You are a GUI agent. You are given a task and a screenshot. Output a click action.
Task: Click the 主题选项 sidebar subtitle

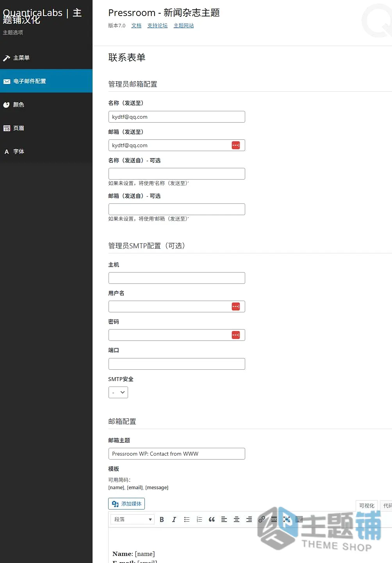click(x=13, y=32)
